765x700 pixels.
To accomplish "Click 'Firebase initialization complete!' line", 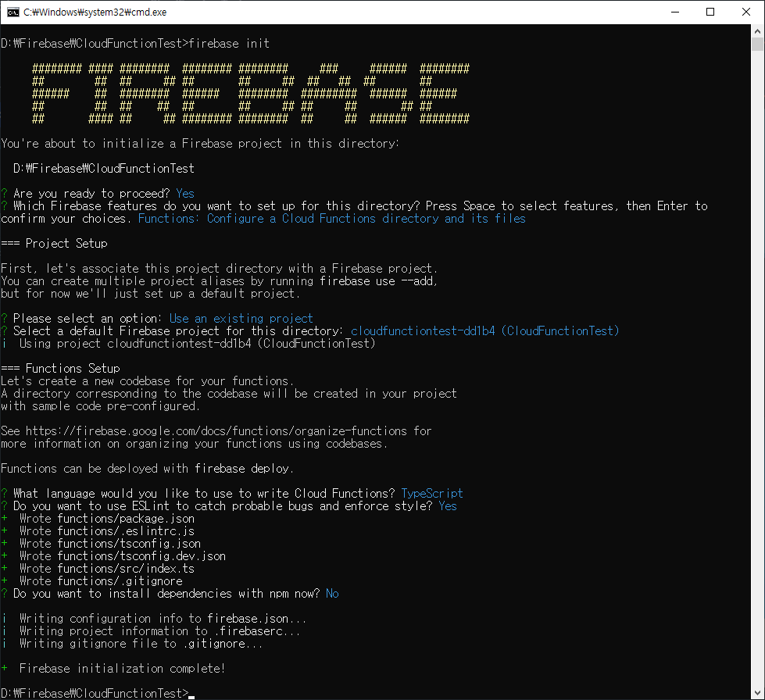I will coord(113,668).
